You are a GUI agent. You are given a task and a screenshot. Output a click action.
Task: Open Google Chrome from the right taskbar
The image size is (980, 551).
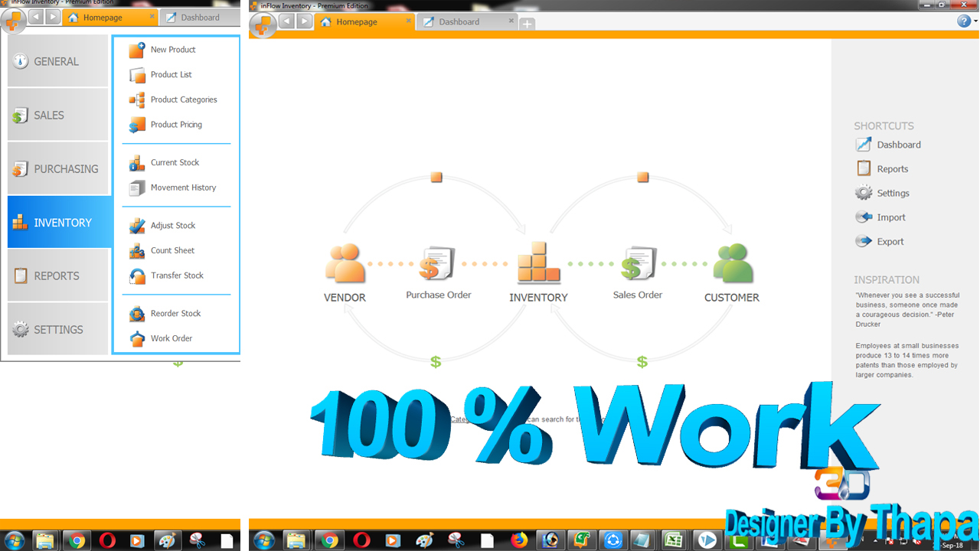click(x=330, y=540)
